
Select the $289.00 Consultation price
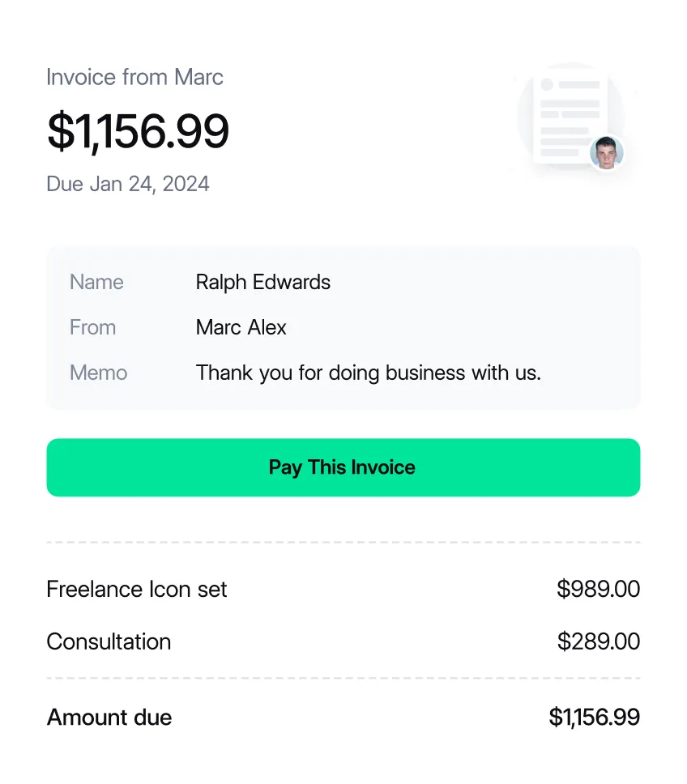click(x=599, y=641)
